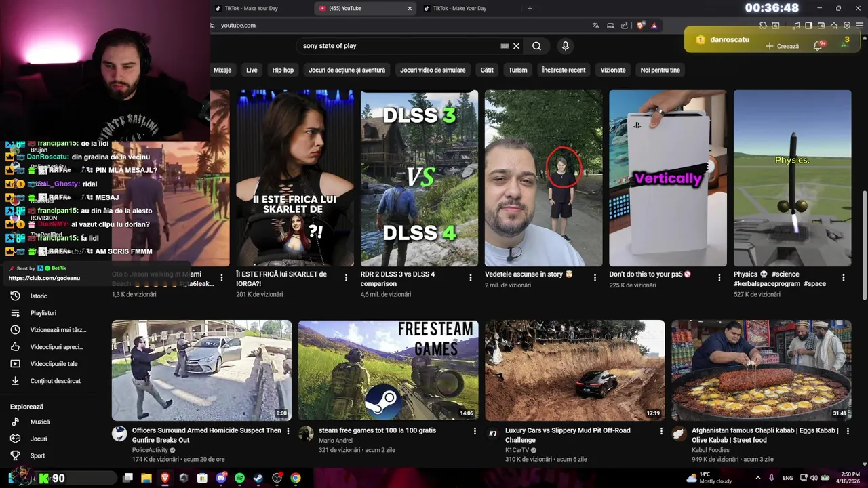Open the on-screen keyboard icon in search

click(505, 46)
